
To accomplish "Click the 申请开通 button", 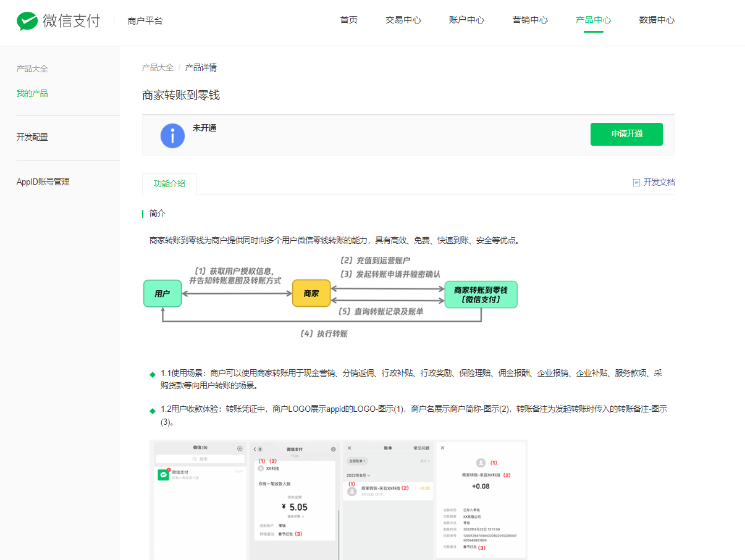I will pos(626,134).
